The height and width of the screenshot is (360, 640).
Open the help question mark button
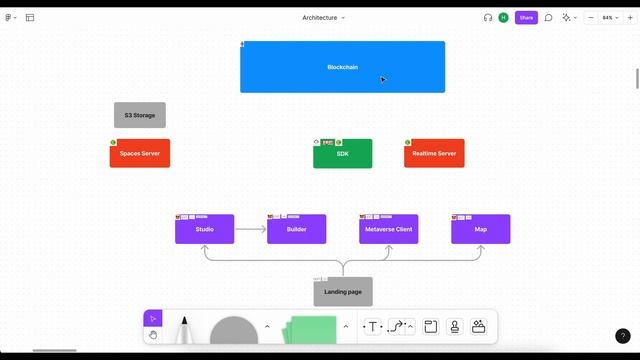623,336
